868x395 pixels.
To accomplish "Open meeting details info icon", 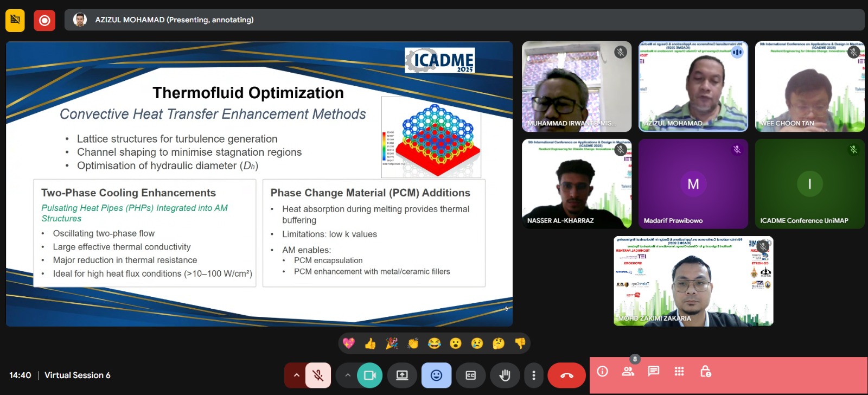I will (x=602, y=372).
